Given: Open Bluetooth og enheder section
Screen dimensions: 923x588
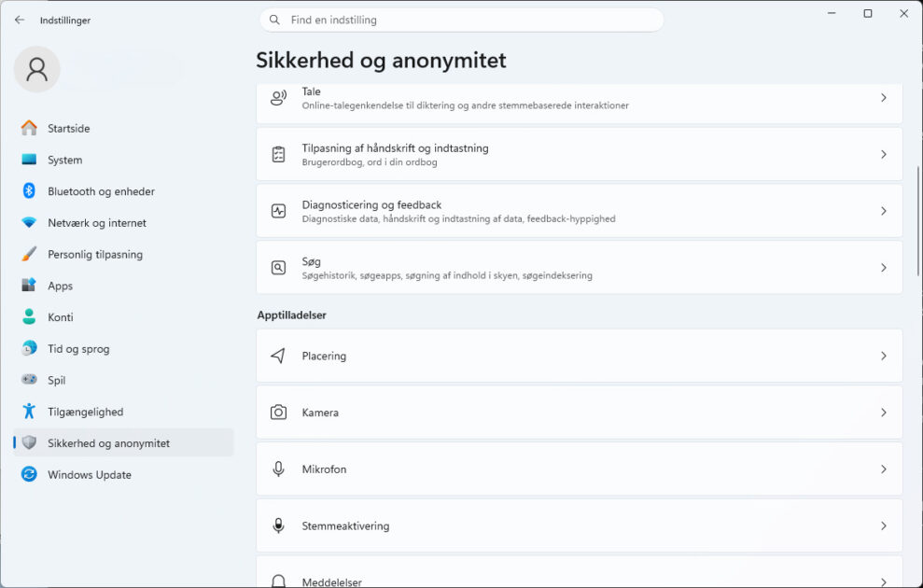Looking at the screenshot, I should tap(123, 190).
